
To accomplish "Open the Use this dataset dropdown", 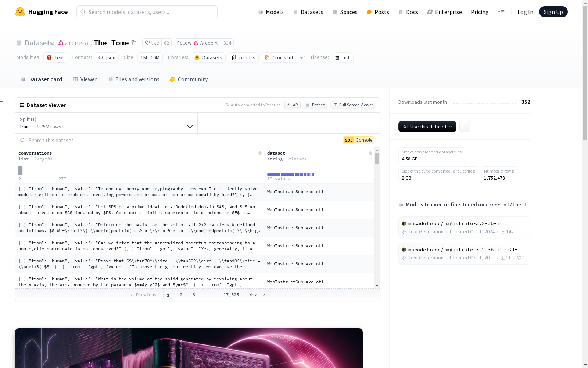I will click(x=427, y=127).
